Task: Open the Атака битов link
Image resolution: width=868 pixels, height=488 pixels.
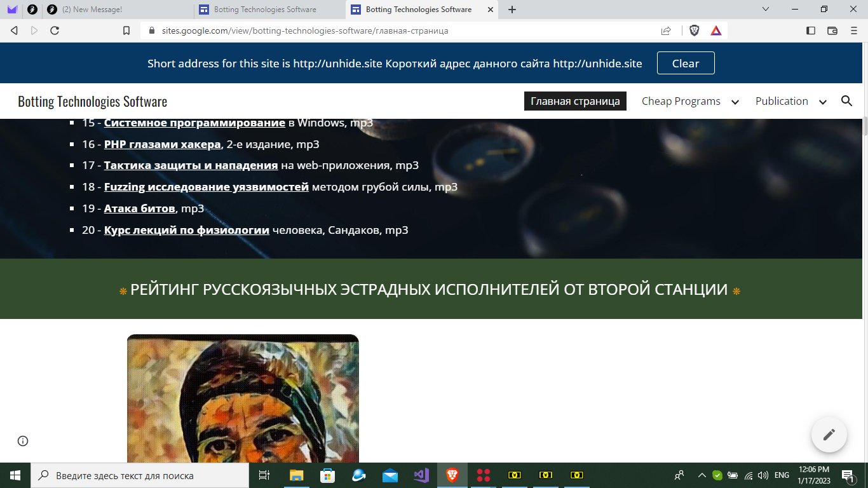Action: click(140, 208)
